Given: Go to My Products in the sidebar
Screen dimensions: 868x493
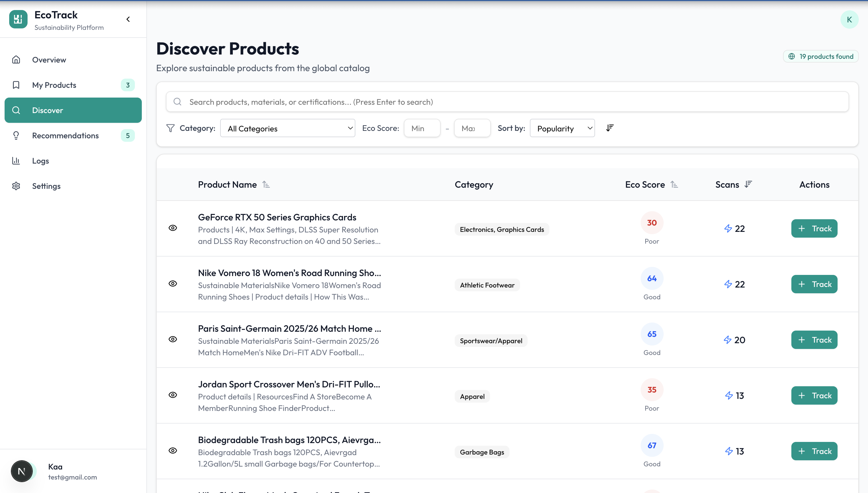Looking at the screenshot, I should (x=54, y=85).
